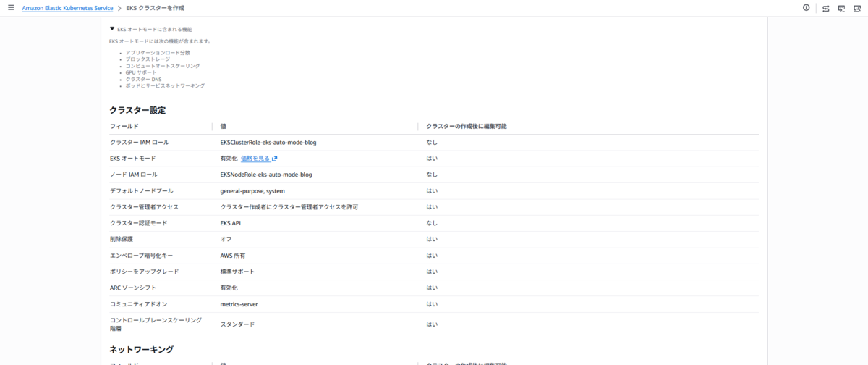Click the EKS オートモードには次の機能が含まれます sentence
Screen dimensions: 868x365
[x=161, y=41]
